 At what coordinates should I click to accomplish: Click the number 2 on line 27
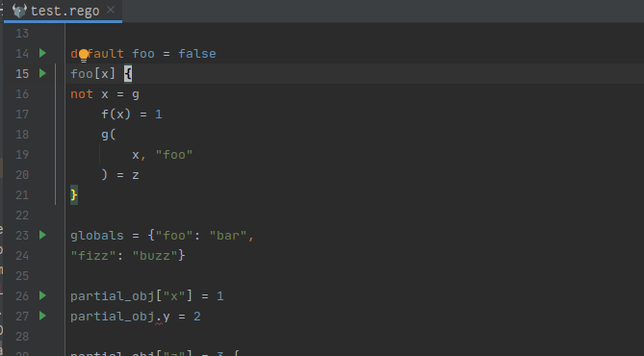[197, 317]
